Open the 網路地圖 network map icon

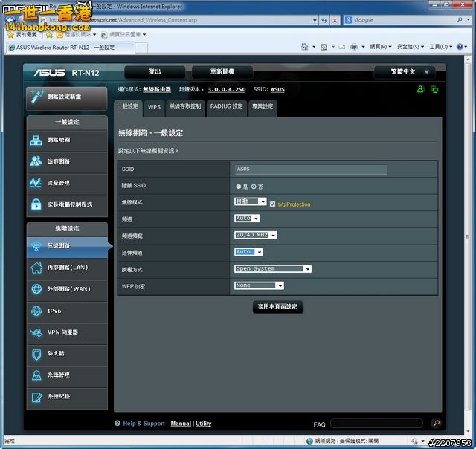pyautogui.click(x=36, y=140)
